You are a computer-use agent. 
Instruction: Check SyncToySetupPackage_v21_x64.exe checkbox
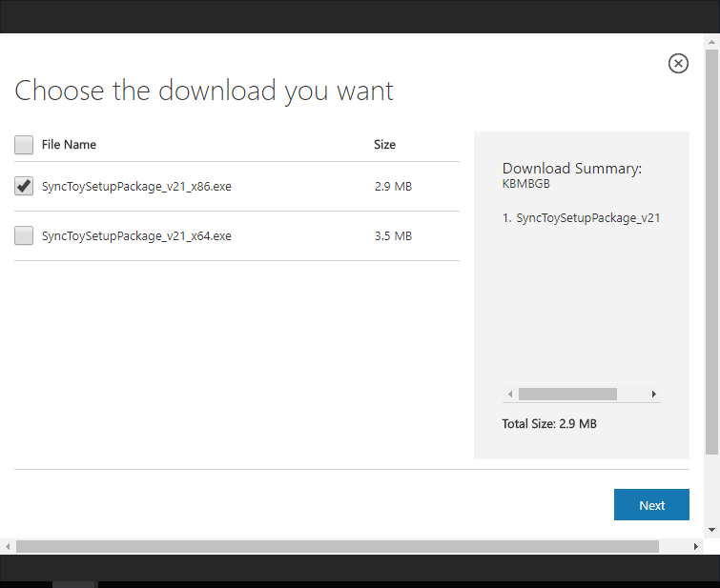pos(24,235)
